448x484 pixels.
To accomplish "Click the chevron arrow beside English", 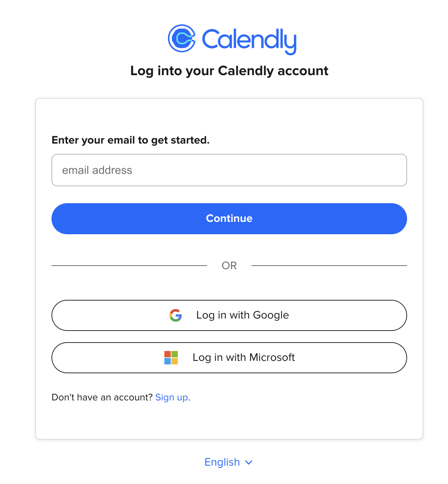I will [249, 462].
